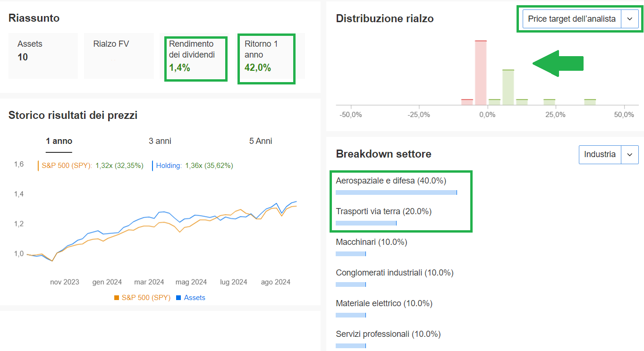Click the orange S&P 500 legend square

117,298
